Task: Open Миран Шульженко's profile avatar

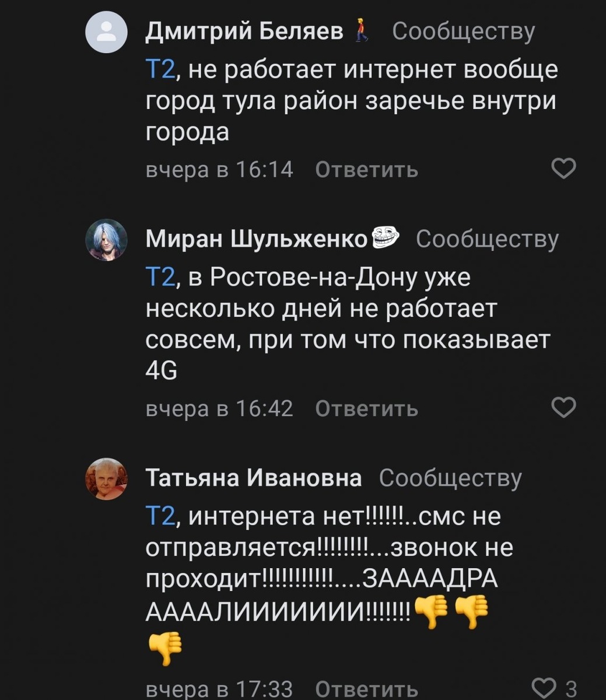Action: point(107,239)
